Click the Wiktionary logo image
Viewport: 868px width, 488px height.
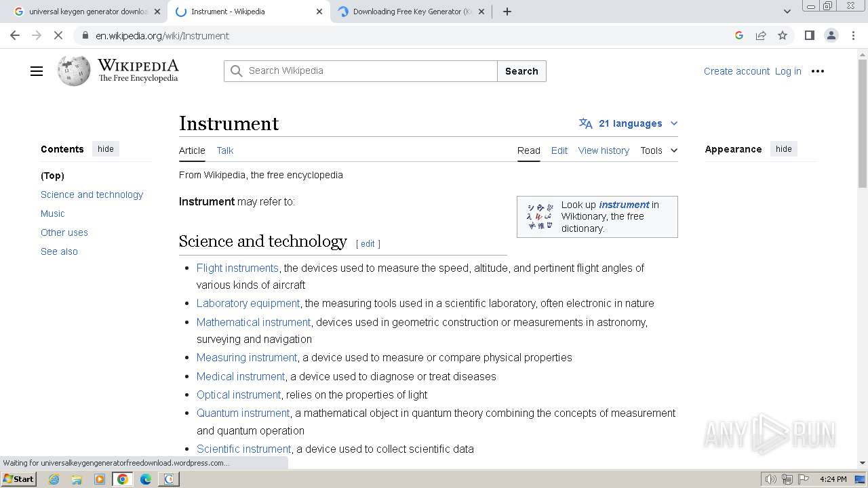tap(540, 216)
